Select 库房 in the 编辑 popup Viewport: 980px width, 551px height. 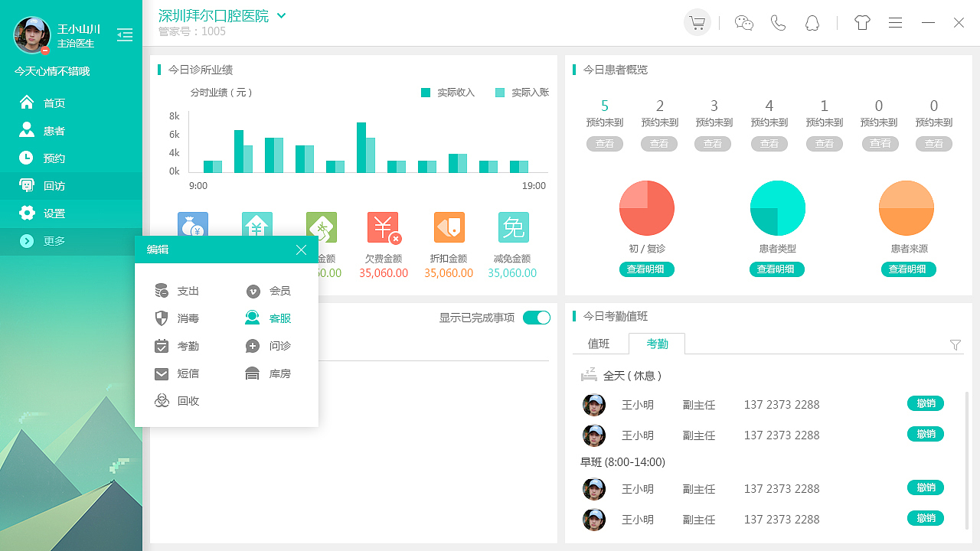[x=269, y=373]
